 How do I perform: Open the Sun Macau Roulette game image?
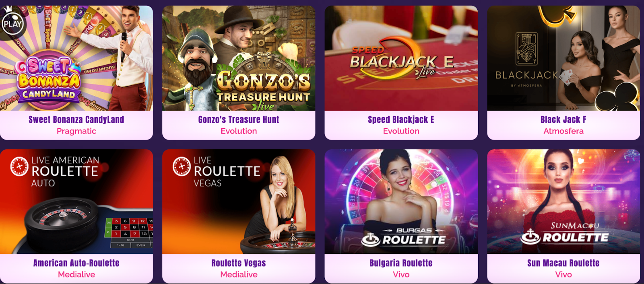[563, 202]
